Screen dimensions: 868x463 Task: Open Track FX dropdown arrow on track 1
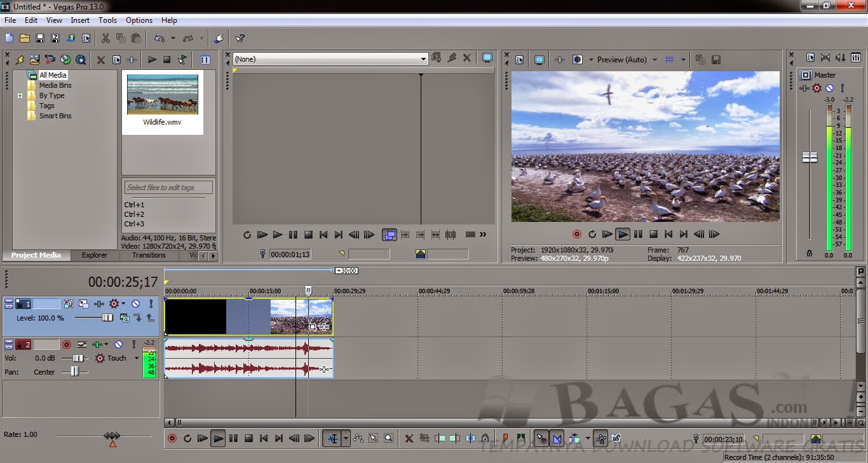pos(124,304)
